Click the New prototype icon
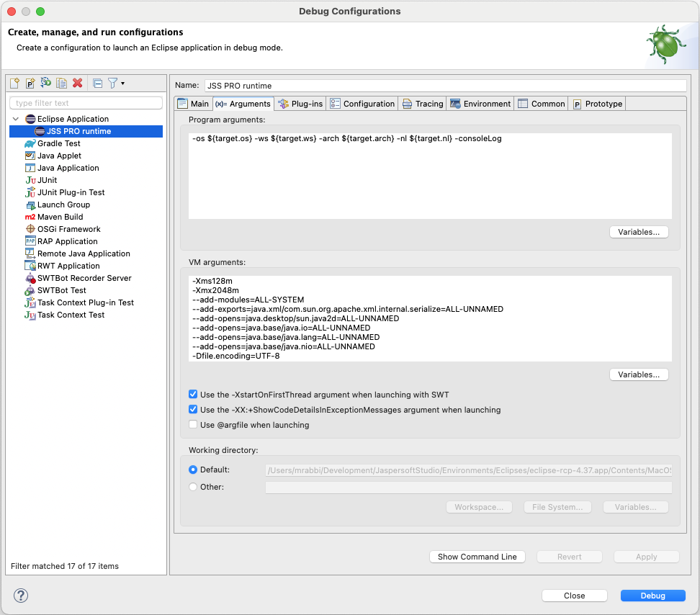 tap(30, 83)
